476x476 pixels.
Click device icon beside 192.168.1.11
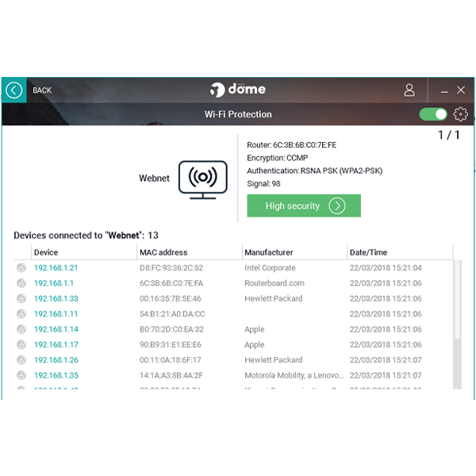(21, 314)
